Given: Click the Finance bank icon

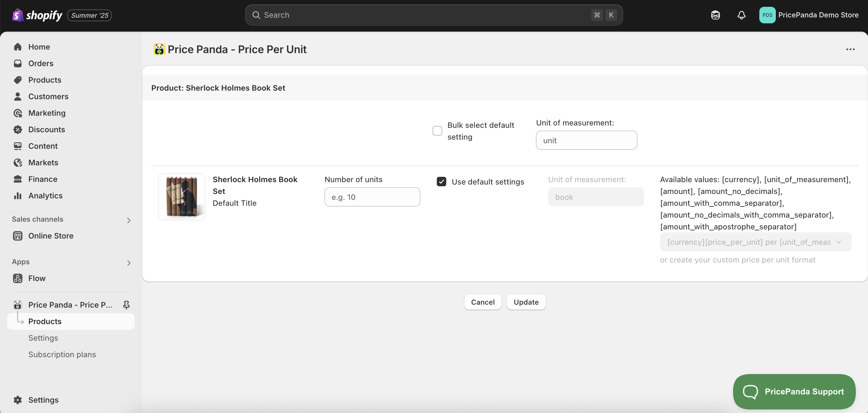Looking at the screenshot, I should [18, 179].
